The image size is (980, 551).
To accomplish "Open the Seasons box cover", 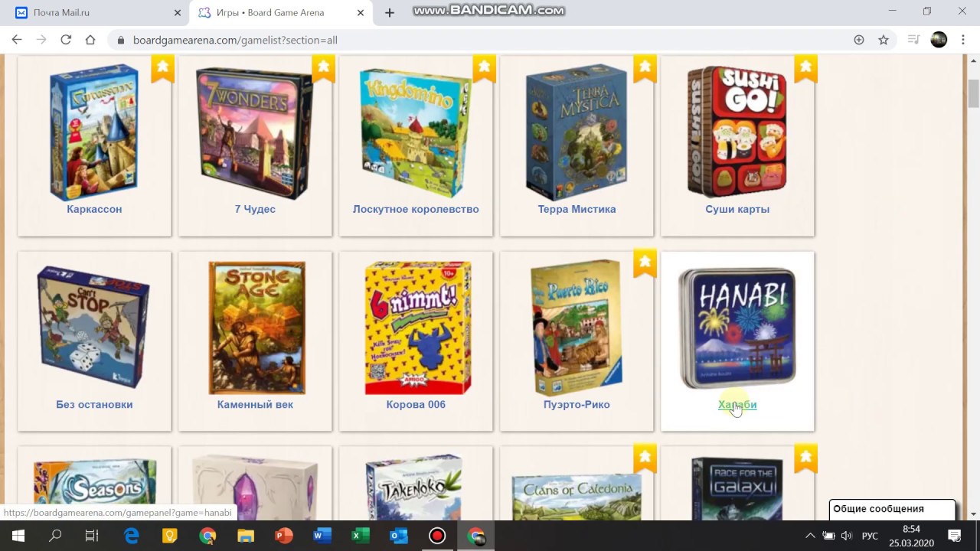I will [94, 488].
